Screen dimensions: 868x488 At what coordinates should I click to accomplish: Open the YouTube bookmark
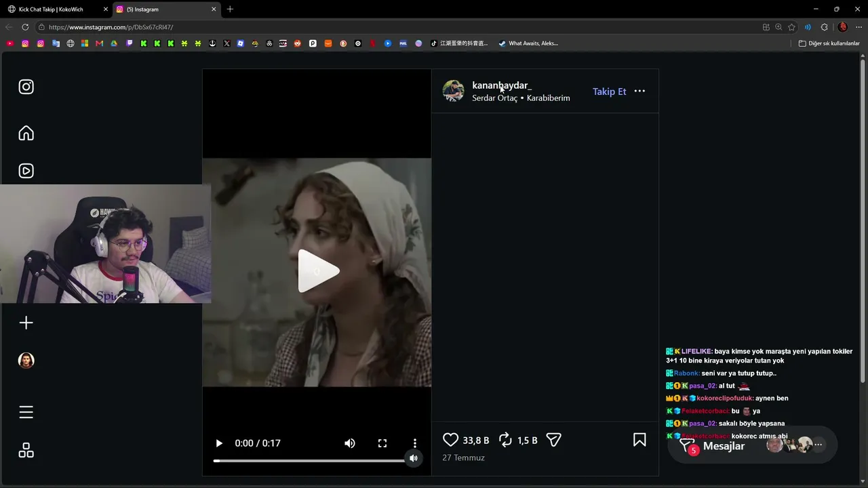click(x=9, y=43)
